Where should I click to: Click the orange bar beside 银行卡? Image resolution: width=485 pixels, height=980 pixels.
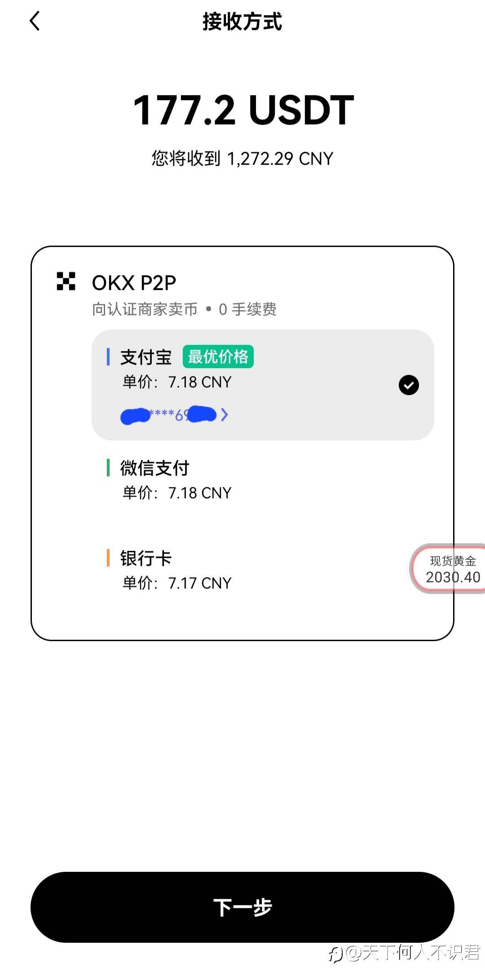tap(108, 558)
